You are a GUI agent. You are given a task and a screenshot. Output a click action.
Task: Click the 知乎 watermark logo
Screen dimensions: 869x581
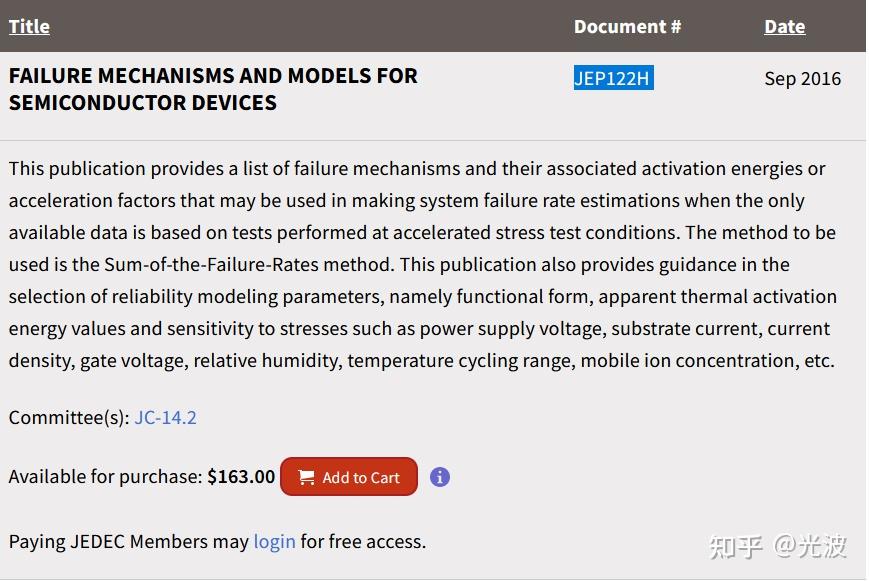(736, 546)
